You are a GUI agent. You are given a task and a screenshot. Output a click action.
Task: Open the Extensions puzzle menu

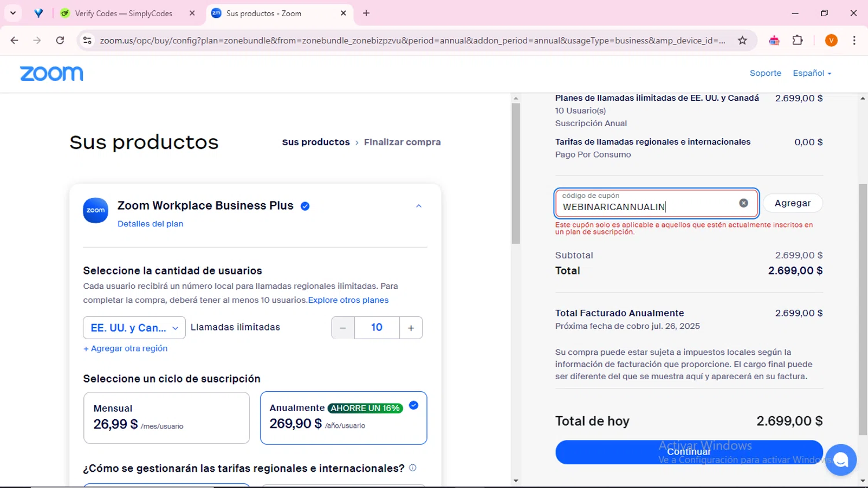(x=797, y=41)
